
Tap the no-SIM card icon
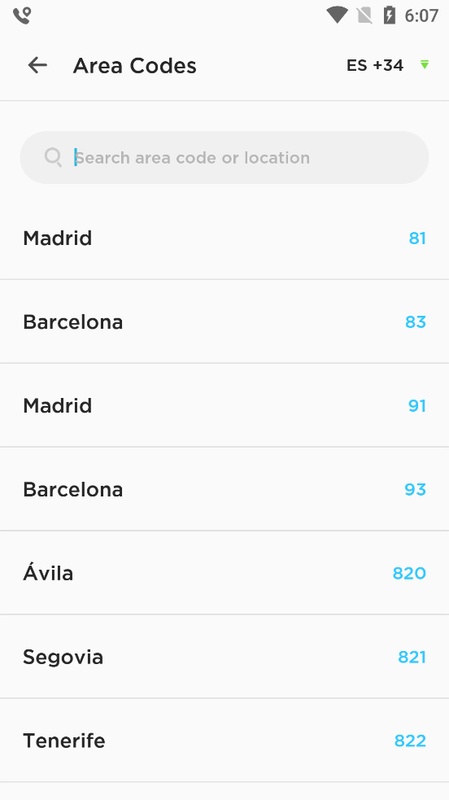pyautogui.click(x=365, y=15)
